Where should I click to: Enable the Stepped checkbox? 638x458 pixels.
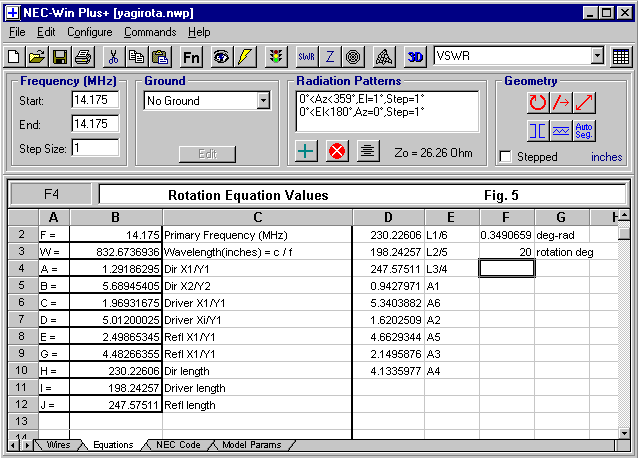[x=506, y=157]
